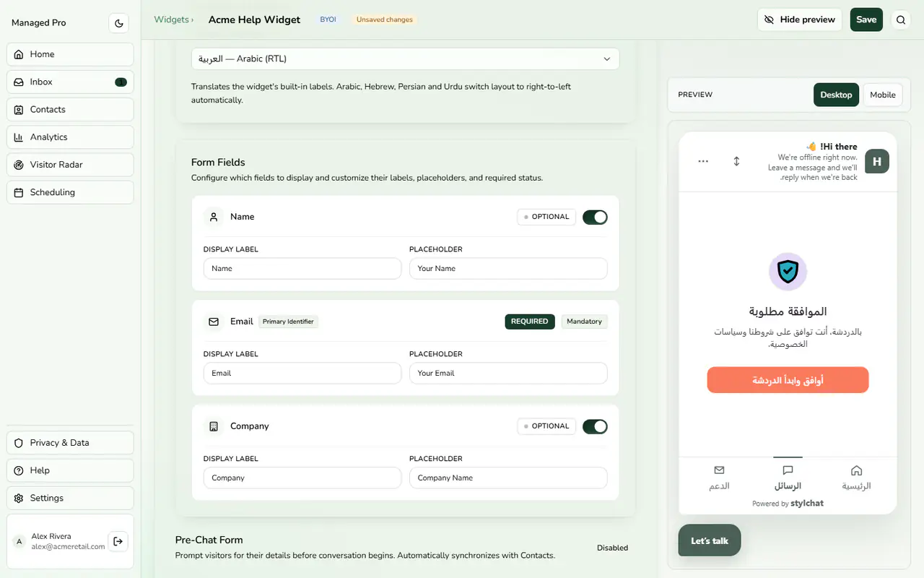The image size is (924, 578).
Task: Click the Hide preview button
Action: 800,20
